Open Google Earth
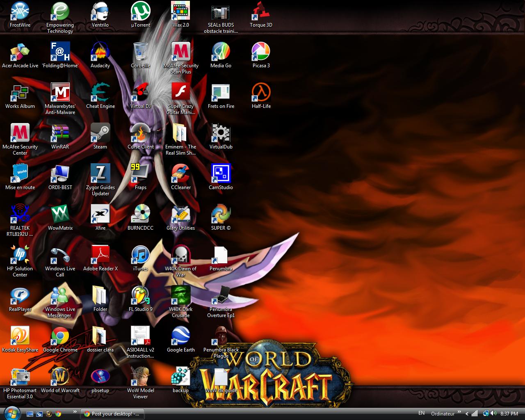This screenshot has height=420, width=525. pyautogui.click(x=180, y=336)
